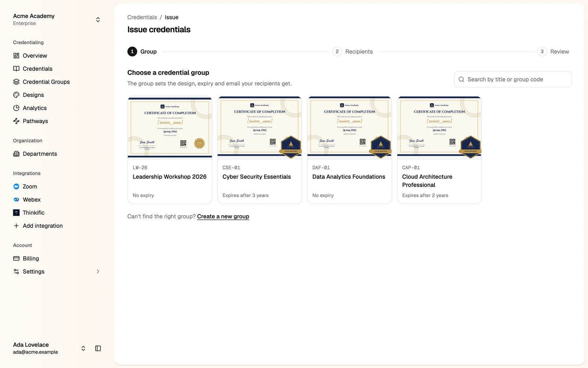Click the Billing credit card icon
588x368 pixels.
click(x=16, y=258)
